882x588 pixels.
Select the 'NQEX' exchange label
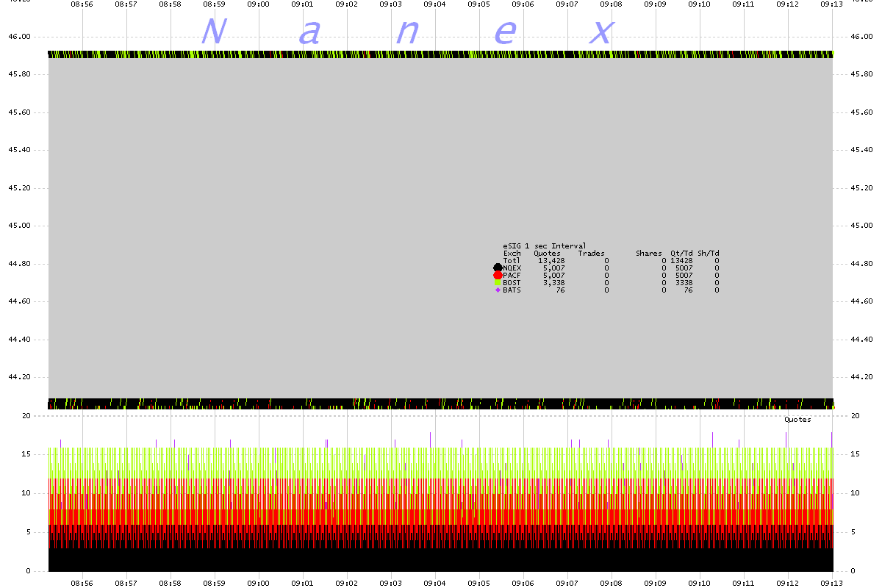(512, 268)
